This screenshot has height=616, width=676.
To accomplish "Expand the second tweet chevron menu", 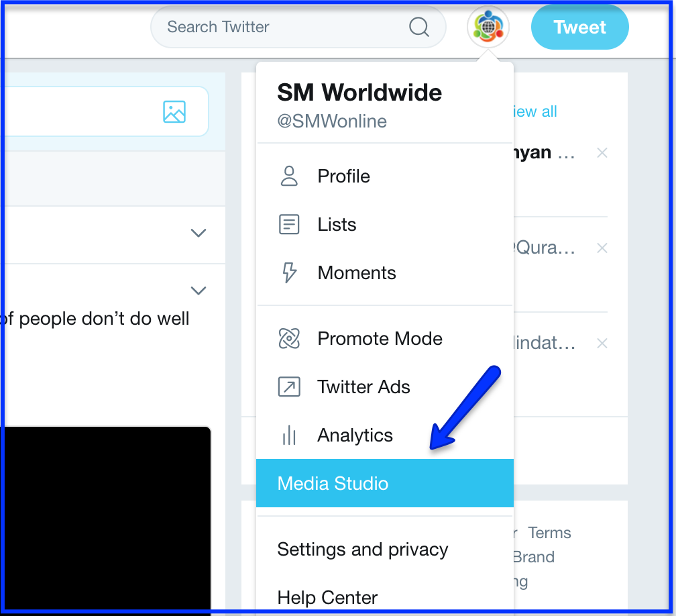I will click(x=199, y=291).
